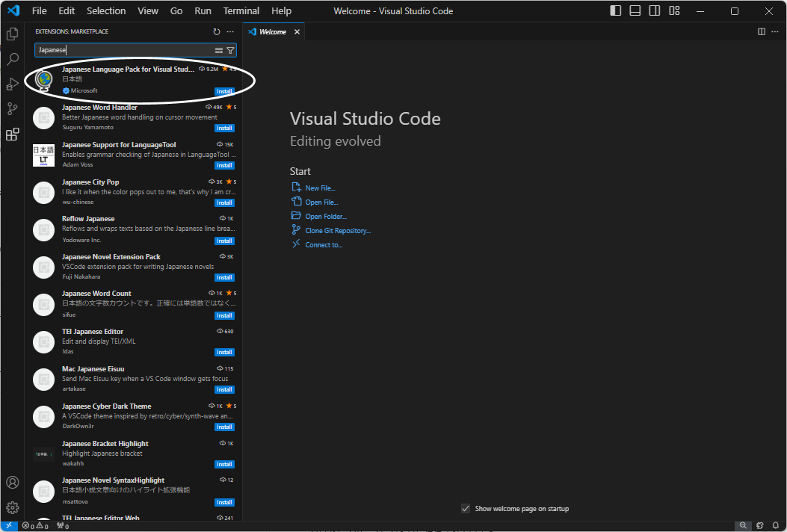This screenshot has height=532, width=787.
Task: Select the Reflow Japanese title
Action: click(88, 219)
